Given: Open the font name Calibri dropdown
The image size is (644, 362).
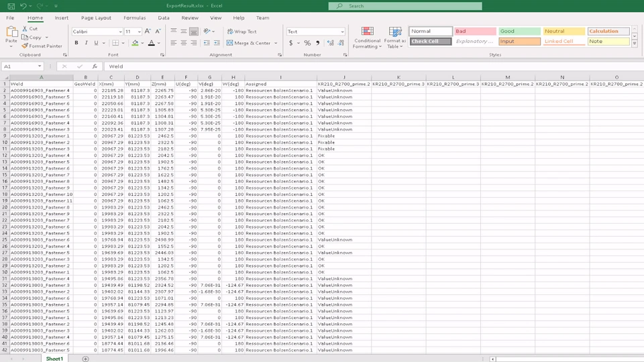Looking at the screenshot, I should point(120,32).
